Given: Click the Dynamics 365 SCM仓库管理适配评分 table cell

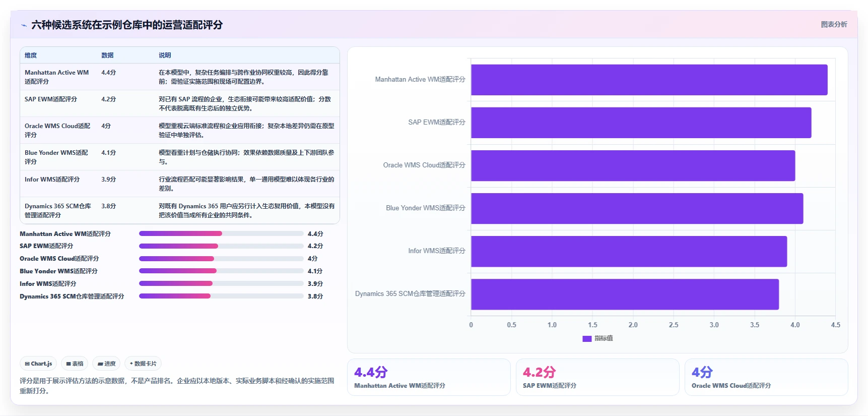Looking at the screenshot, I should 58,211.
